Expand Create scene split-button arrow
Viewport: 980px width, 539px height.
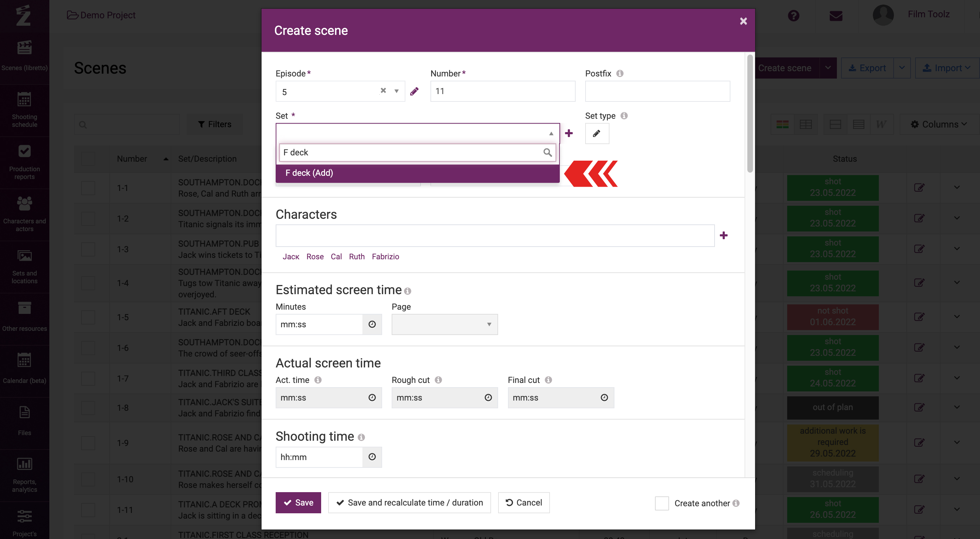pos(828,68)
